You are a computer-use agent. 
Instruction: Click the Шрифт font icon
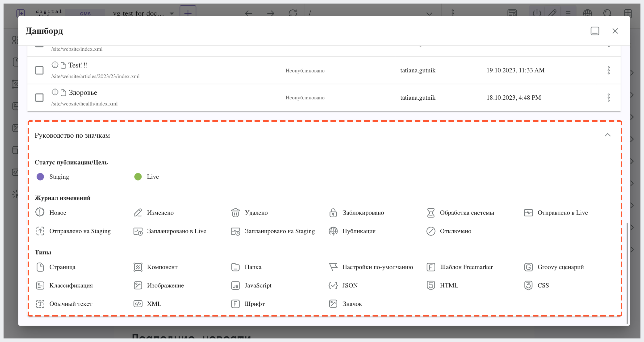(235, 304)
